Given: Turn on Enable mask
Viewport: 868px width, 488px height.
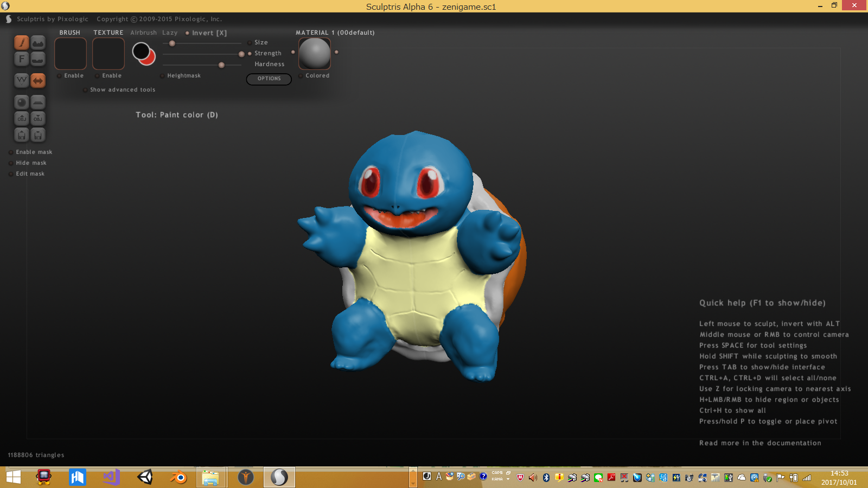Looking at the screenshot, I should [30, 152].
